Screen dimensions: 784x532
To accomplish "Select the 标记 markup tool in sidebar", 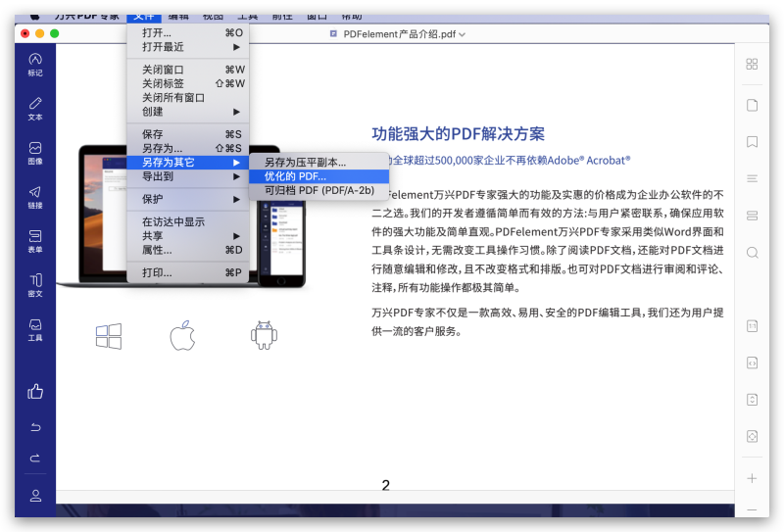I will click(35, 65).
